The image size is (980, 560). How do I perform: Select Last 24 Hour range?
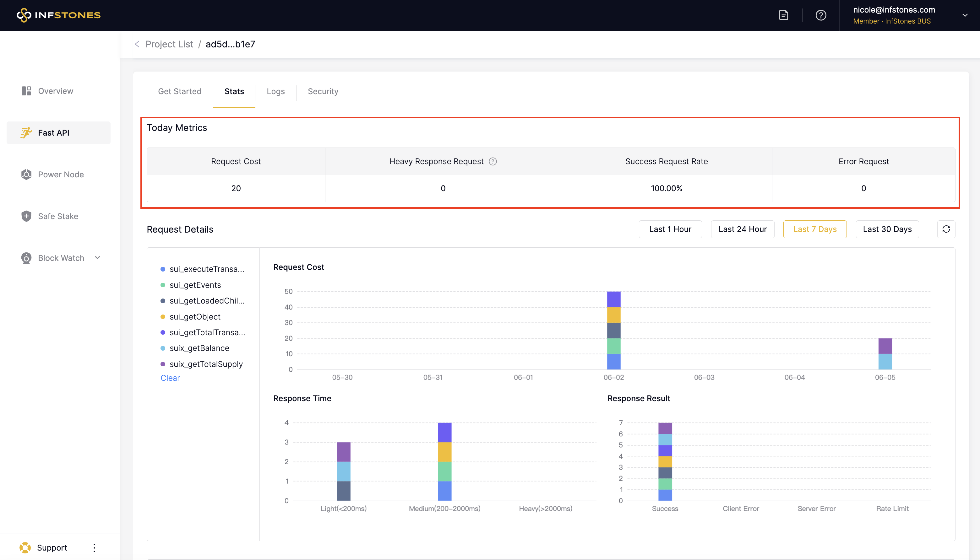(742, 229)
